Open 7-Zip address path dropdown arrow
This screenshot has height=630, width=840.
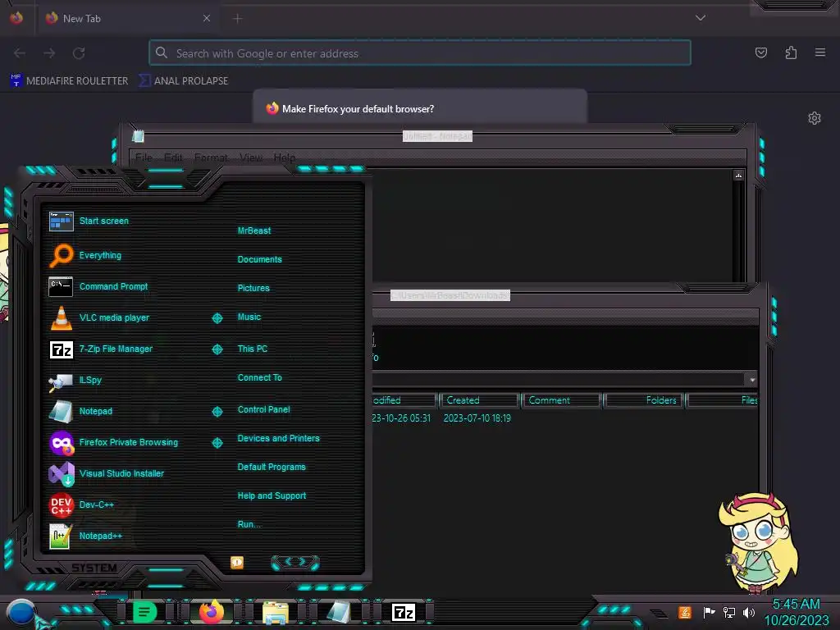click(x=752, y=380)
